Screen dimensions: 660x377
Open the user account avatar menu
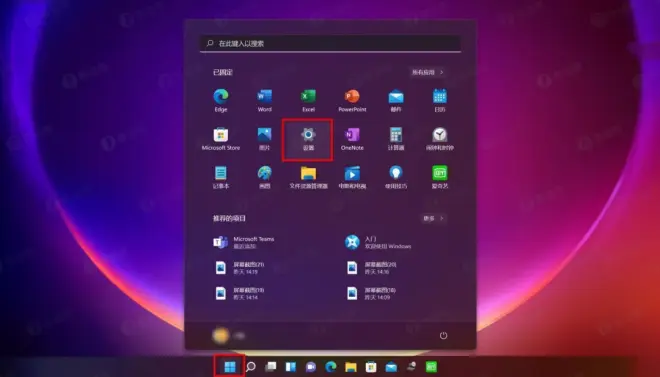pos(229,335)
